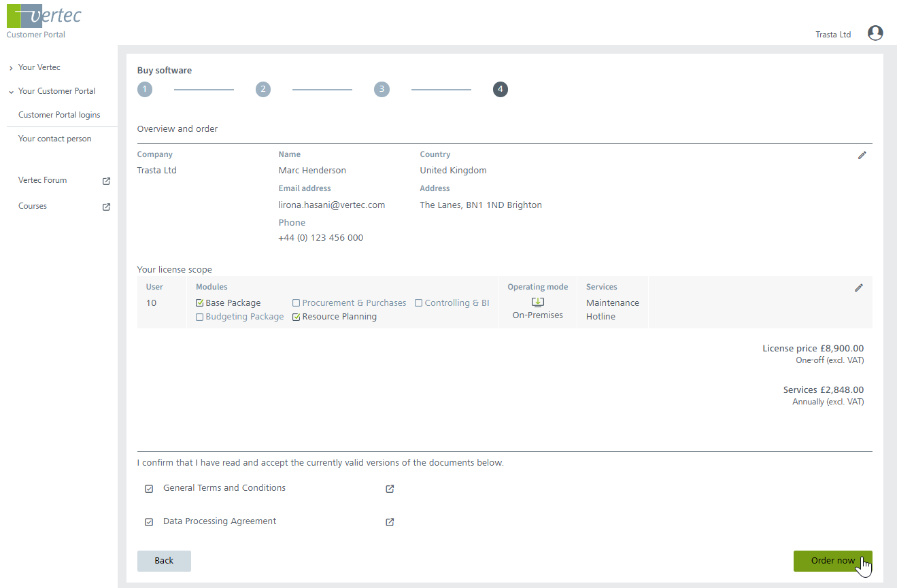Jump to step 2 in progress indicator
This screenshot has width=897, height=588.
coord(263,89)
